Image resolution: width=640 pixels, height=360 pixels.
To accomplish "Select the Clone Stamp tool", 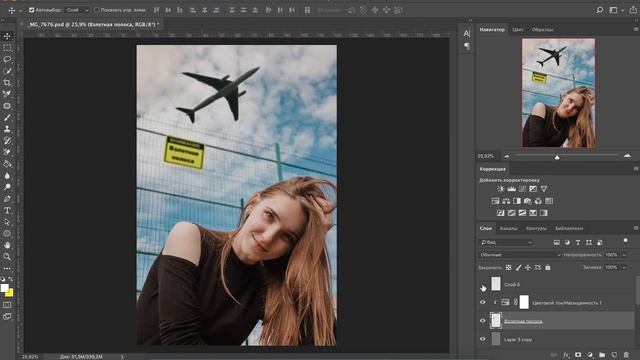I will (x=7, y=129).
